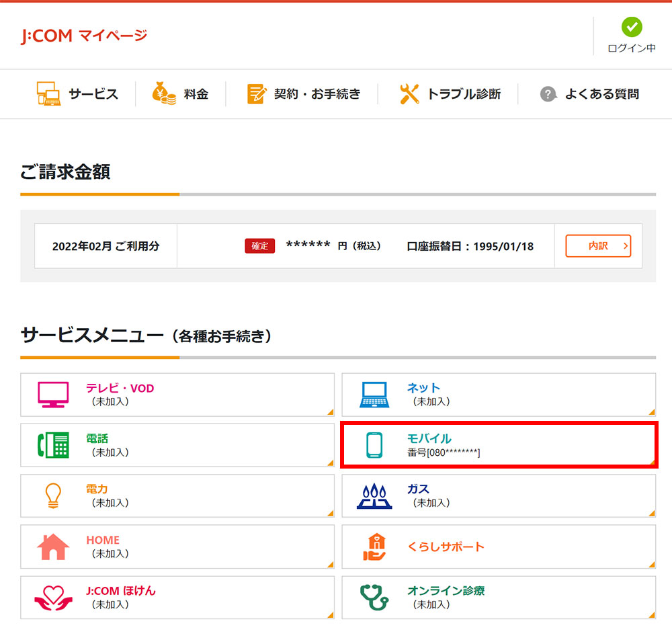
Task: Click the corner arrow on HOME card
Action: 331,565
